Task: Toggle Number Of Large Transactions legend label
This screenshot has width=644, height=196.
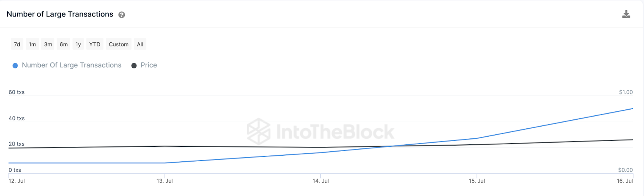Action: point(72,65)
